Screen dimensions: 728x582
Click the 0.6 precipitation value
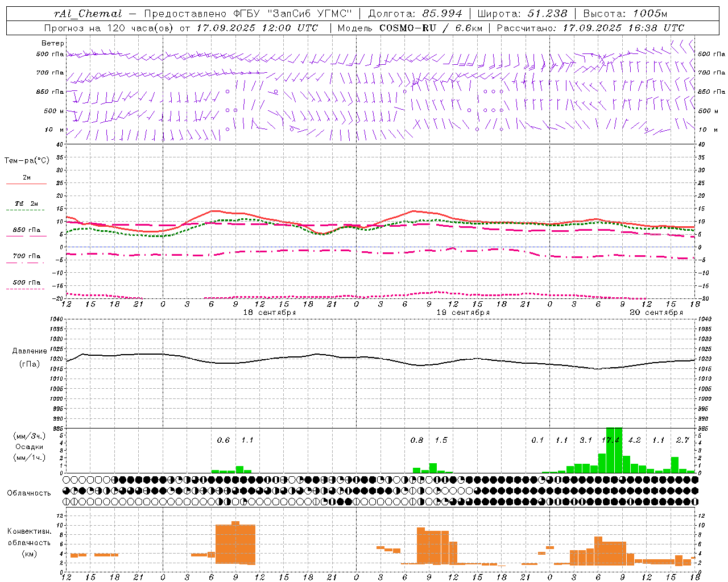tap(224, 440)
